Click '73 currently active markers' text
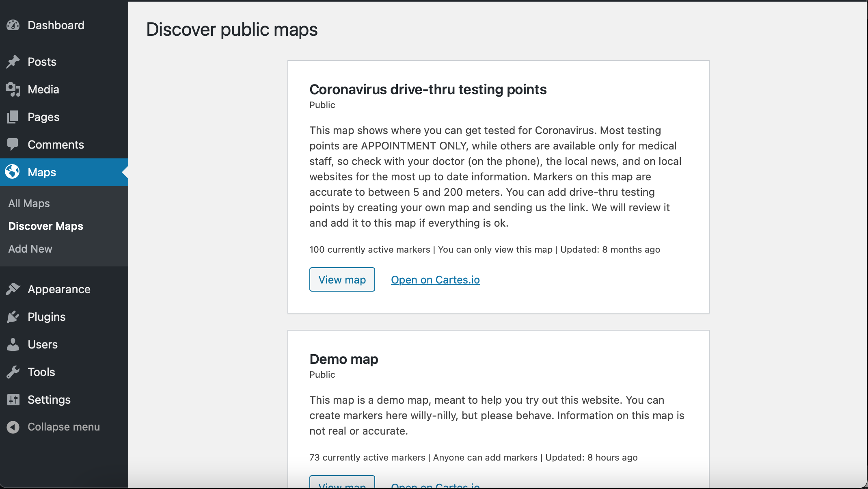 click(x=367, y=457)
